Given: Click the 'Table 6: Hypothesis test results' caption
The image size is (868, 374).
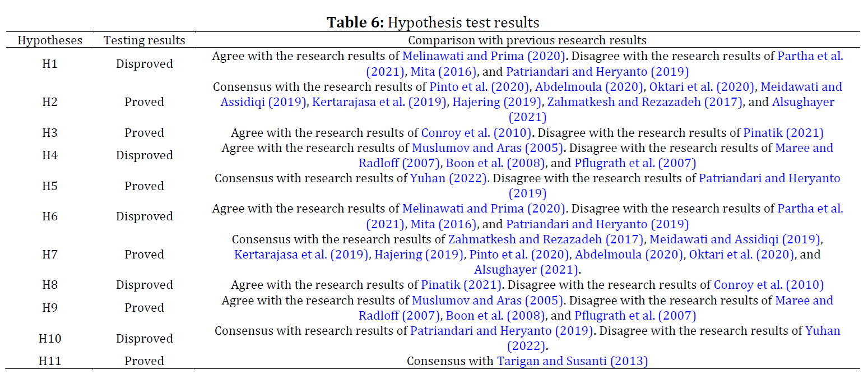Looking at the screenshot, I should click(433, 22).
